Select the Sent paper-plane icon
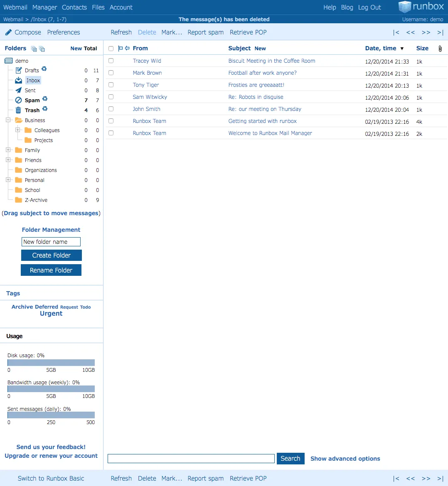Viewport: 448px width, 486px height. click(x=18, y=91)
